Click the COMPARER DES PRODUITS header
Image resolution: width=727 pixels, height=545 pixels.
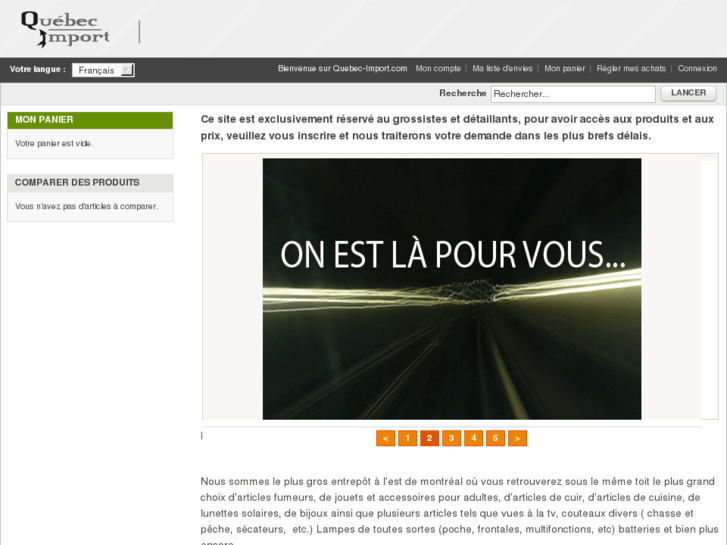pos(90,183)
